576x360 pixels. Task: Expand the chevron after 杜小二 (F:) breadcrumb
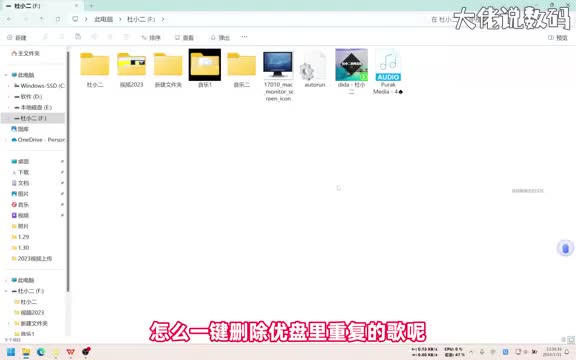pyautogui.click(x=163, y=19)
